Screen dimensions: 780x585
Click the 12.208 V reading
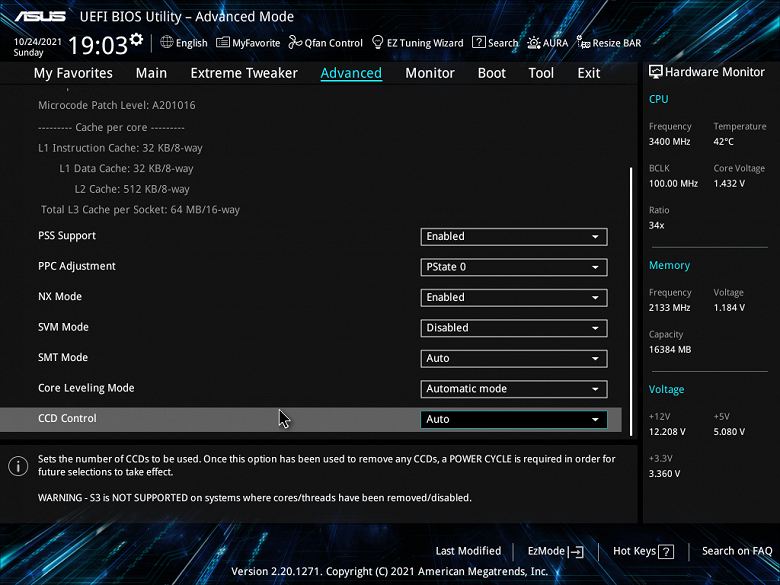tap(667, 432)
